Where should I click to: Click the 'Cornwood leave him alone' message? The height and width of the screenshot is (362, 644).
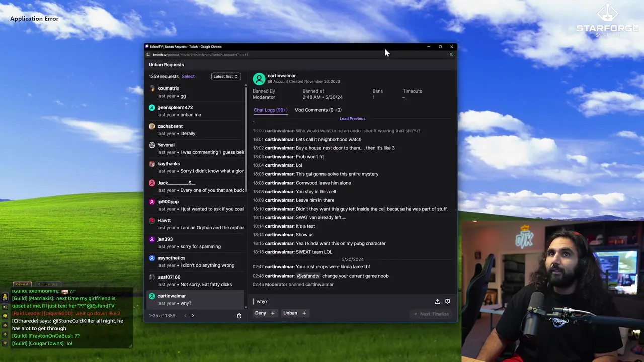click(x=324, y=183)
